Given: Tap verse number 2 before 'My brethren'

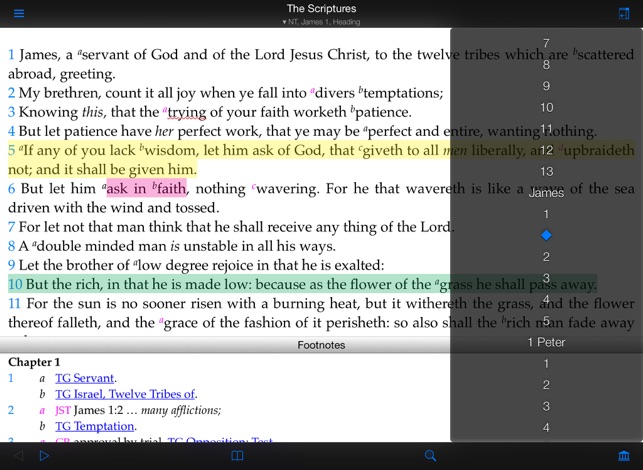Looking at the screenshot, I should pyautogui.click(x=11, y=93).
